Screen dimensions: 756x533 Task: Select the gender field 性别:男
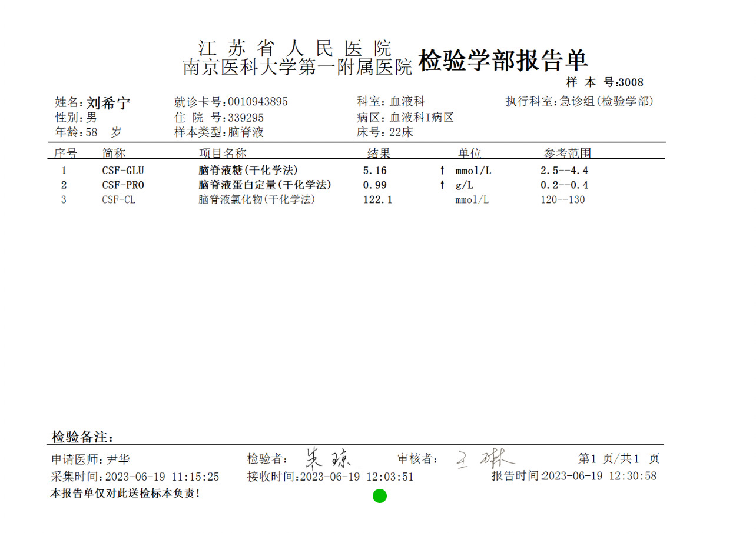(76, 118)
